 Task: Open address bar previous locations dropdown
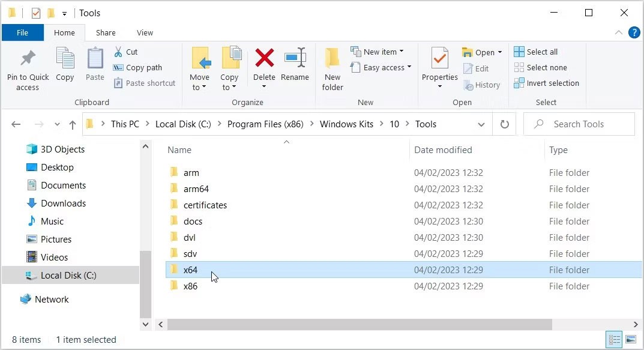coord(481,124)
